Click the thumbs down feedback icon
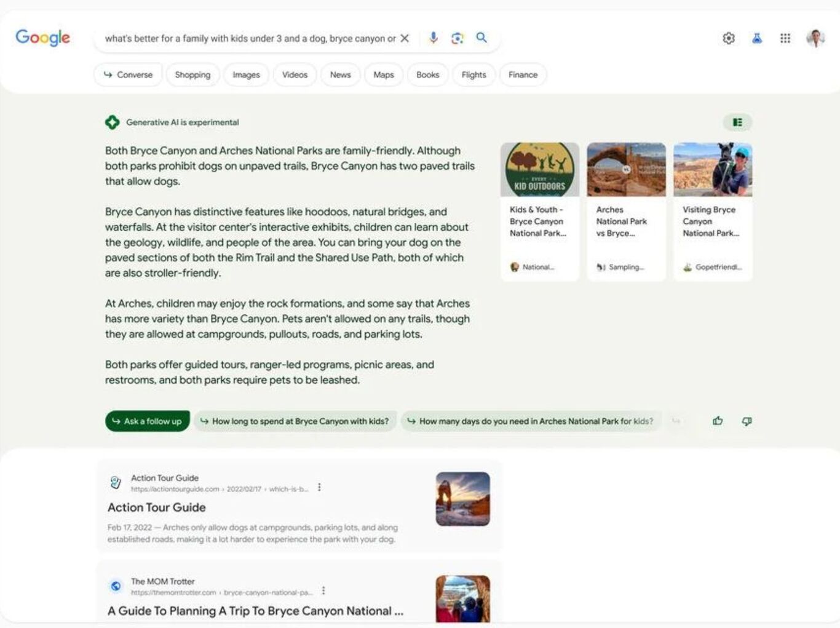The width and height of the screenshot is (840, 628). (747, 421)
